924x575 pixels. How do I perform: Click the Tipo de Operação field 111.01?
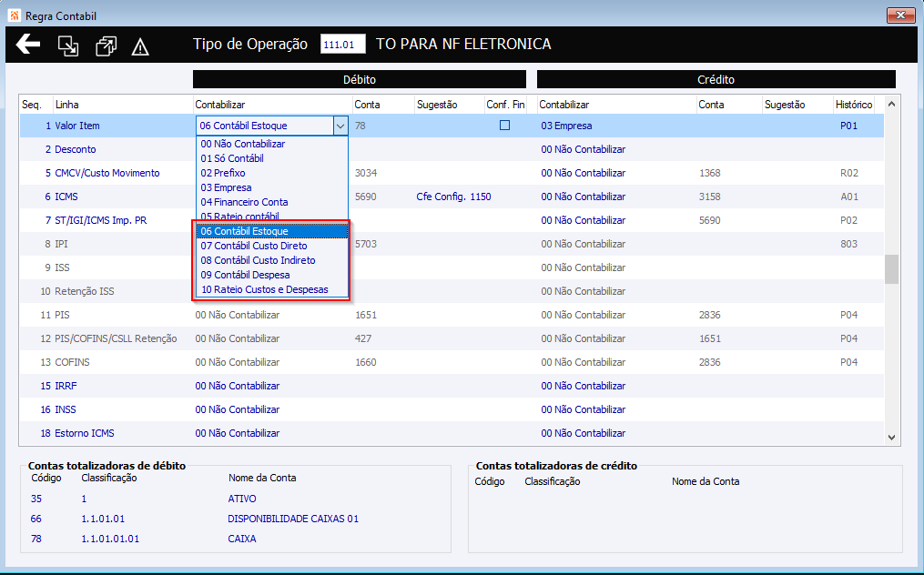tap(343, 45)
